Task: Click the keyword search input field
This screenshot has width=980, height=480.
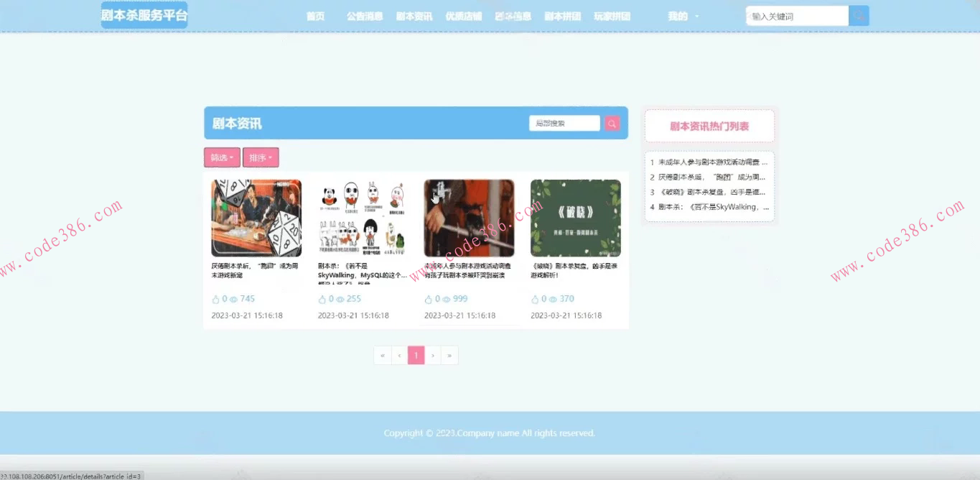Action: point(795,15)
